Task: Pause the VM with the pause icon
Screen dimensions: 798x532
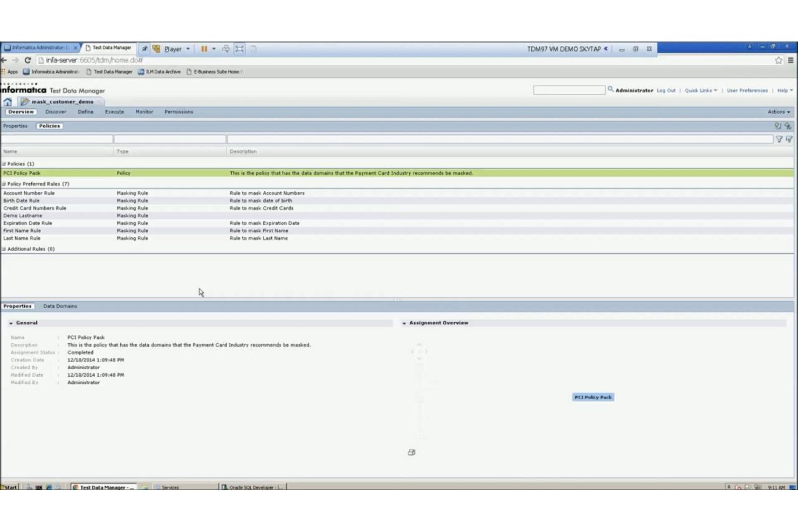Action: (x=204, y=49)
